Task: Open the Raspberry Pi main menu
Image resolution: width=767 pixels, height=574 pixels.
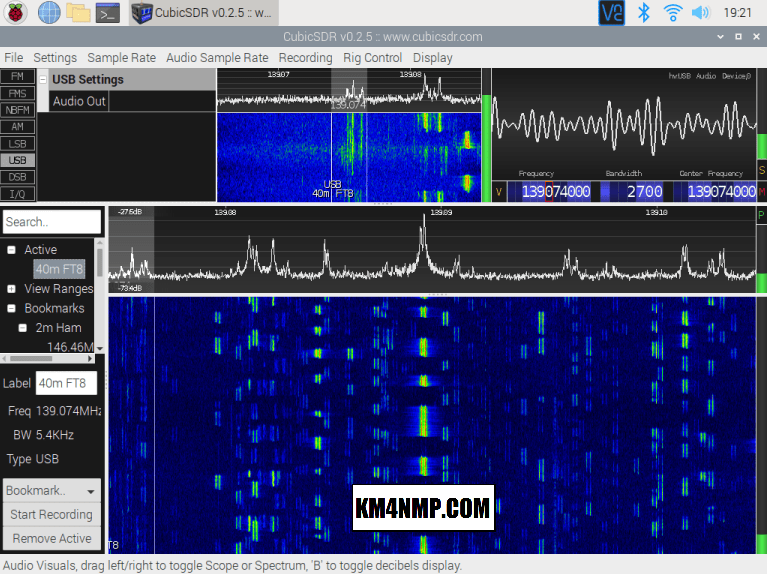Action: (15, 13)
